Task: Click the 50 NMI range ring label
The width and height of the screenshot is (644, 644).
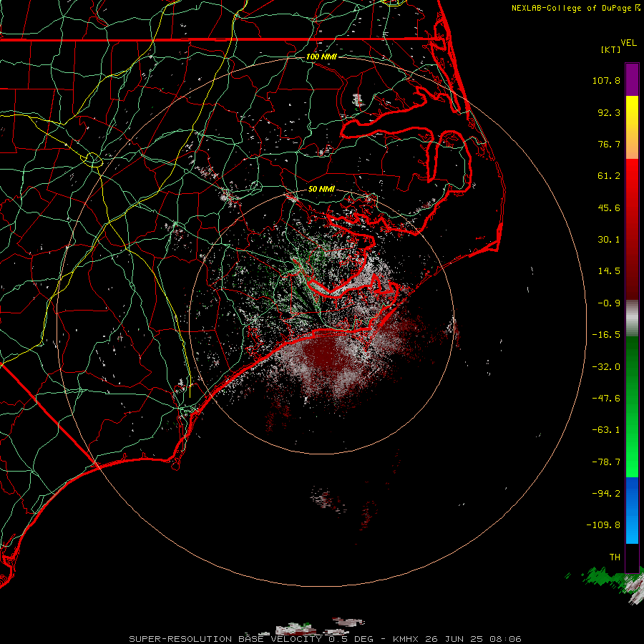Action: [321, 189]
